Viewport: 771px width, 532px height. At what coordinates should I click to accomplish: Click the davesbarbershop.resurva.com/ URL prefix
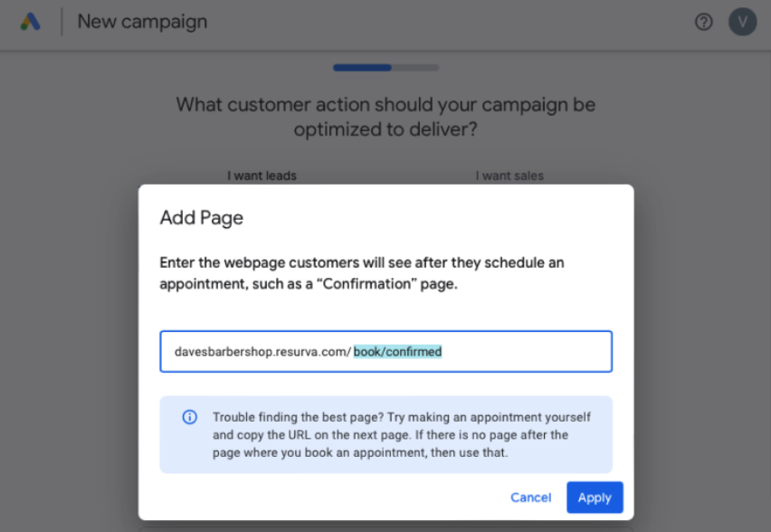tap(262, 352)
